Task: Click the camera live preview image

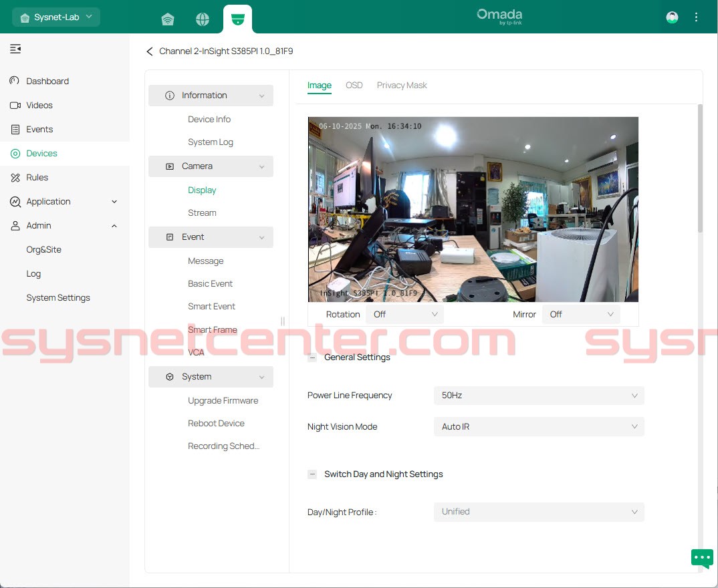Action: 473,209
